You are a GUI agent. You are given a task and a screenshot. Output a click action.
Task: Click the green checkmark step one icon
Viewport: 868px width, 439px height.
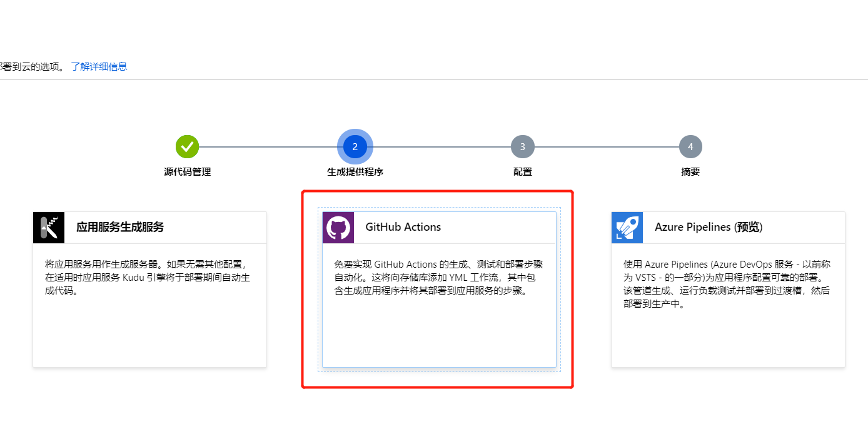coord(187,147)
